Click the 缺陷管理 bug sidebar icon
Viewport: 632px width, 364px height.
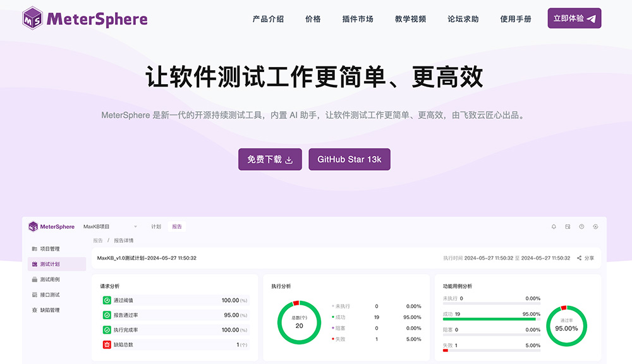point(35,310)
